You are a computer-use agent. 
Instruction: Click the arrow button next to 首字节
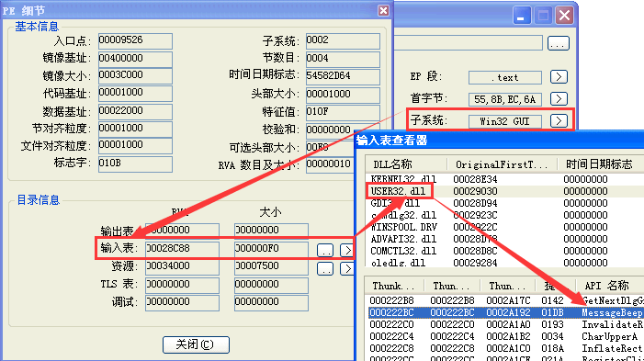point(559,99)
